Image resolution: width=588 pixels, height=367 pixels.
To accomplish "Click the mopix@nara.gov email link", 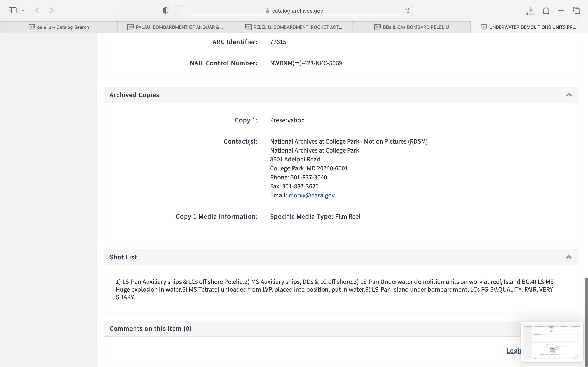I will (x=311, y=195).
